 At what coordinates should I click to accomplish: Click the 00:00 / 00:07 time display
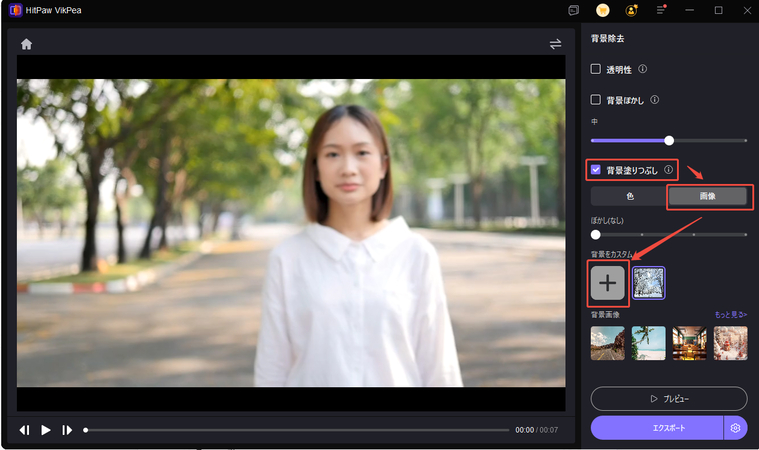(x=536, y=430)
